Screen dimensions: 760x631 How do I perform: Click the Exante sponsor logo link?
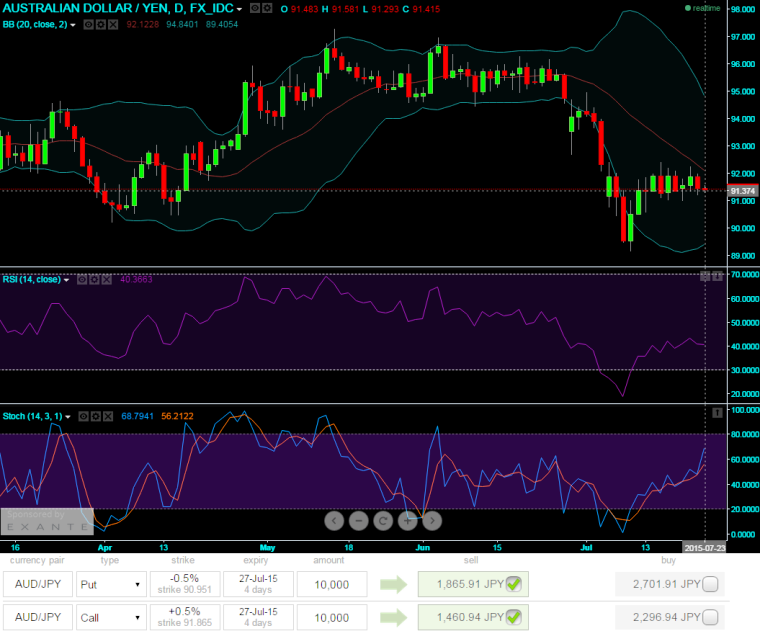[x=47, y=521]
